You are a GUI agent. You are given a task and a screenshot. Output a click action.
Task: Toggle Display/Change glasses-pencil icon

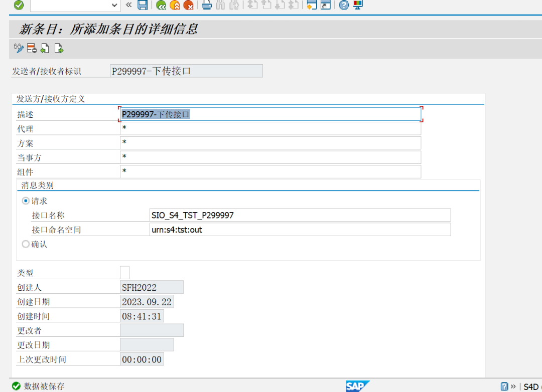[19, 48]
